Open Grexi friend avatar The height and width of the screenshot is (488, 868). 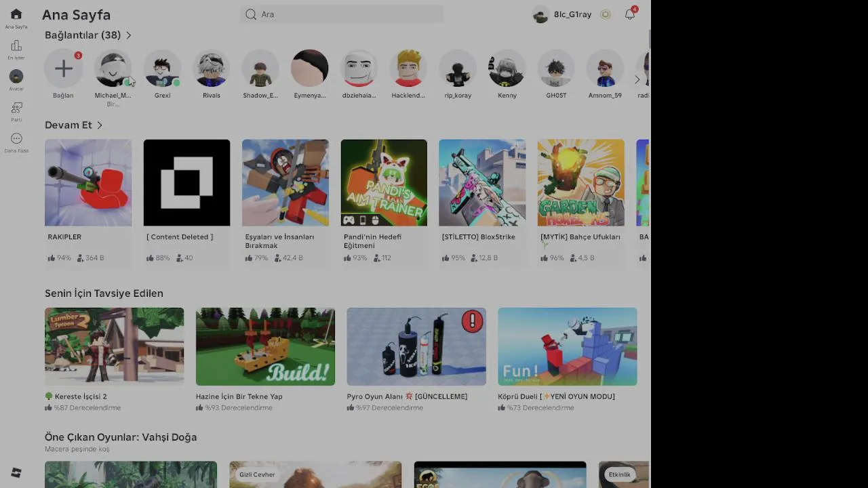pyautogui.click(x=162, y=68)
